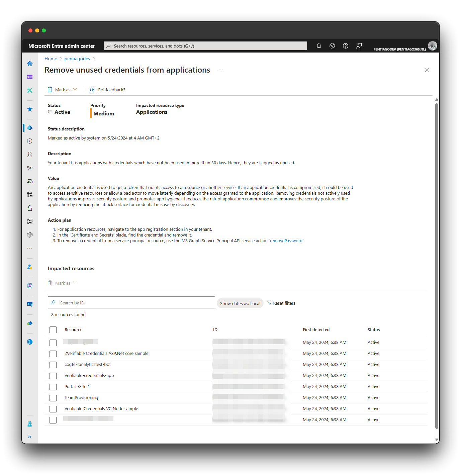Open the user-with-shield protection sidebar icon
The width and height of the screenshot is (461, 476).
[30, 267]
